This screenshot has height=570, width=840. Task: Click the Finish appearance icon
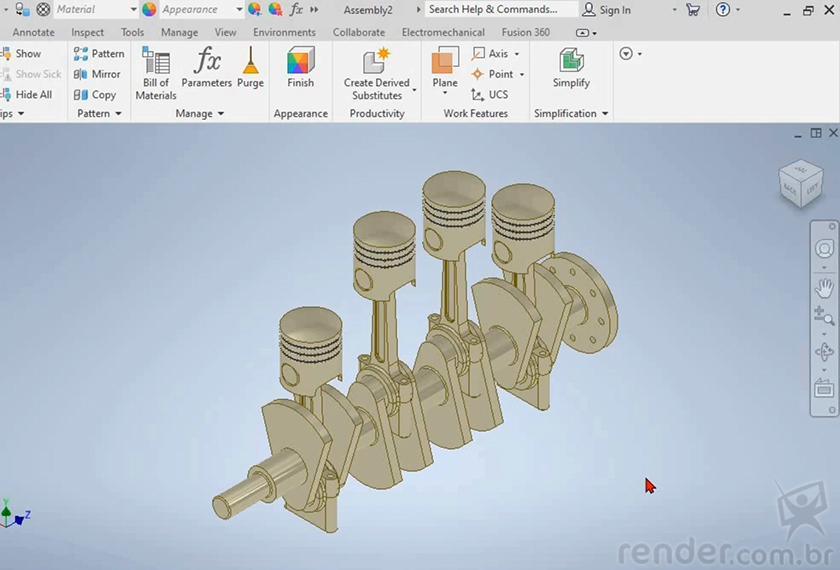tap(300, 69)
